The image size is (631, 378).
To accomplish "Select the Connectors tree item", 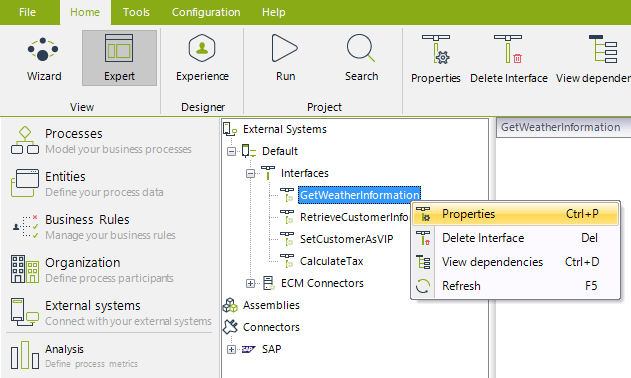I will pos(271,327).
